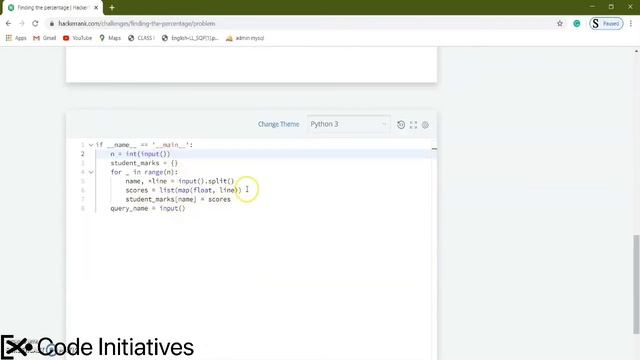Image resolution: width=640 pixels, height=360 pixels.
Task: Restore down the Chrome window
Action: tap(611, 7)
